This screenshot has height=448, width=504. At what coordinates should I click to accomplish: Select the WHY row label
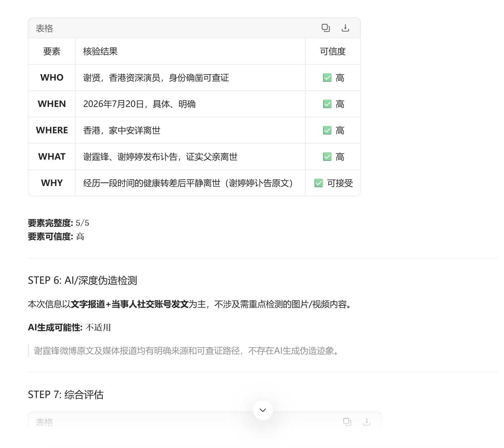52,183
